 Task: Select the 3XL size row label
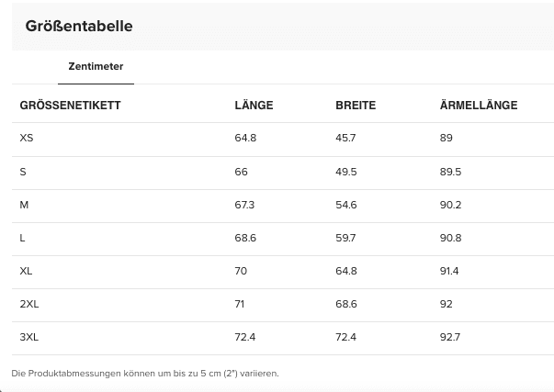[x=28, y=337]
